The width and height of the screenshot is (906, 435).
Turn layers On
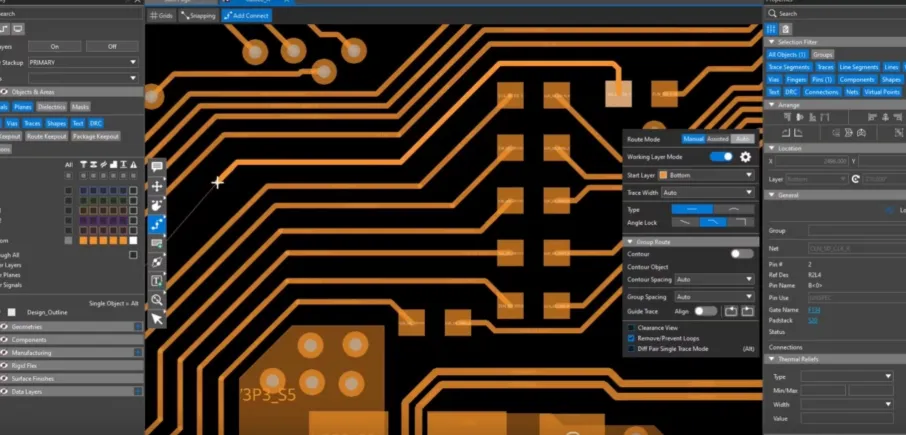pyautogui.click(x=54, y=46)
